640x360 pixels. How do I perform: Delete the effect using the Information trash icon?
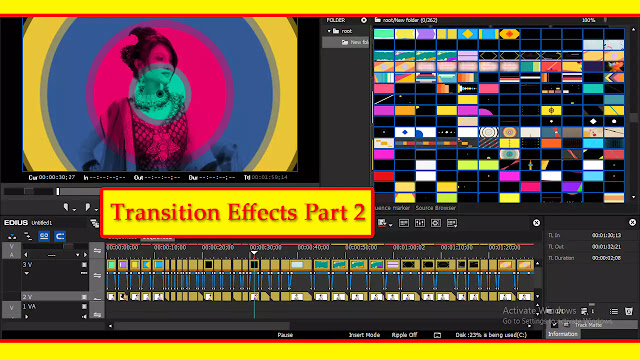coord(629,311)
